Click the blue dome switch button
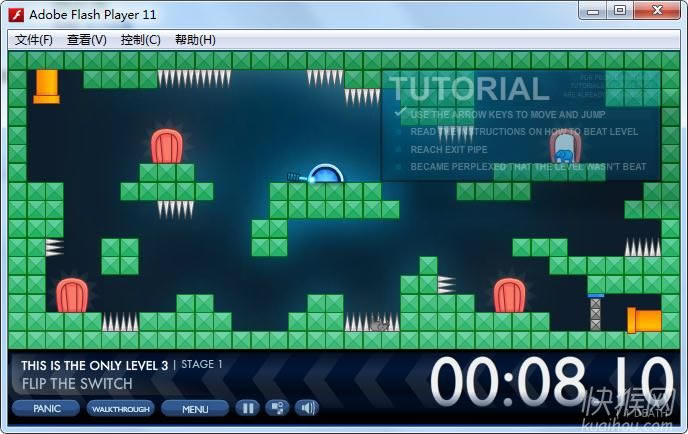 (325, 174)
